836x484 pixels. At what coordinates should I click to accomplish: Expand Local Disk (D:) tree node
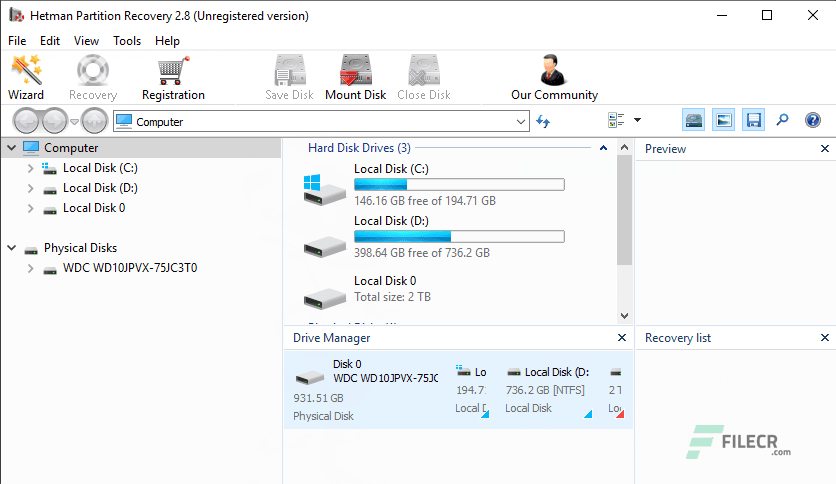tap(30, 188)
